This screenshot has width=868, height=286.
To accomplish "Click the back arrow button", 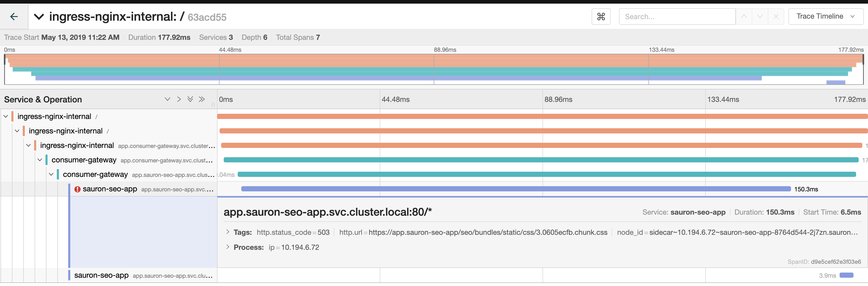I will click(14, 17).
